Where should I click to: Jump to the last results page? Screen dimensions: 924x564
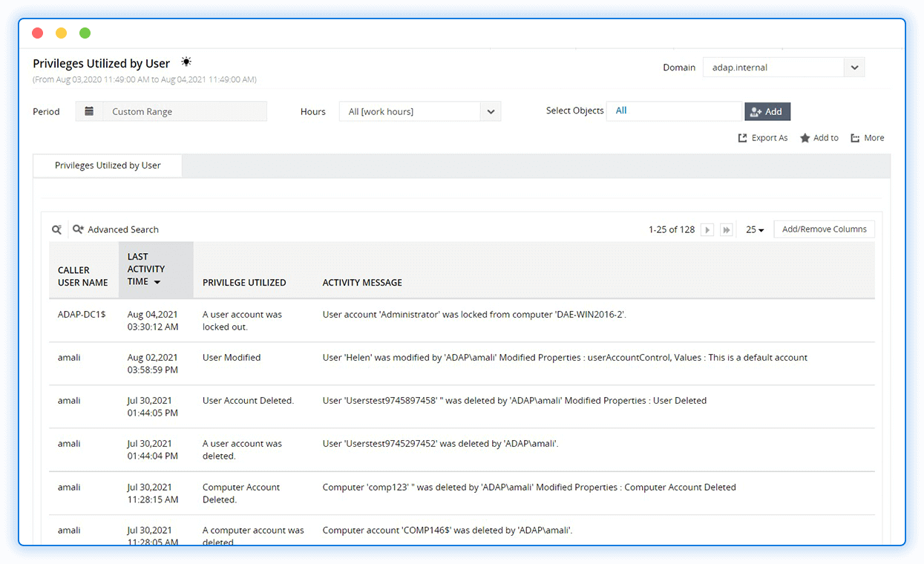tap(726, 229)
